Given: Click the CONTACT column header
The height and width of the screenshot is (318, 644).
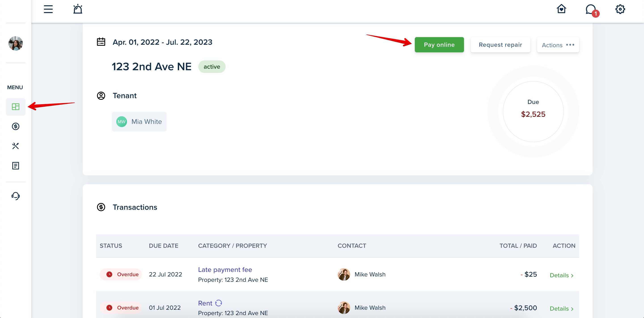Looking at the screenshot, I should pyautogui.click(x=352, y=246).
